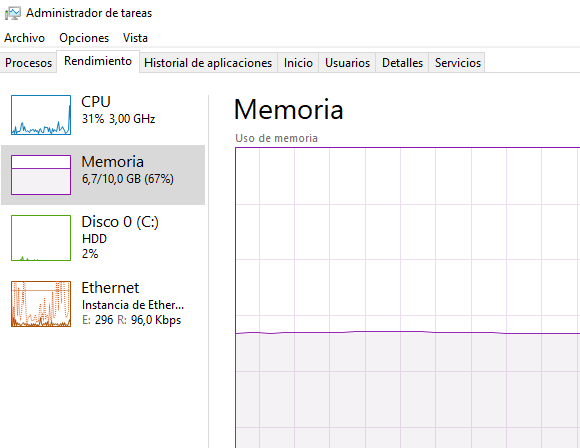
Task: Switch to the Procesos tab
Action: (28, 63)
